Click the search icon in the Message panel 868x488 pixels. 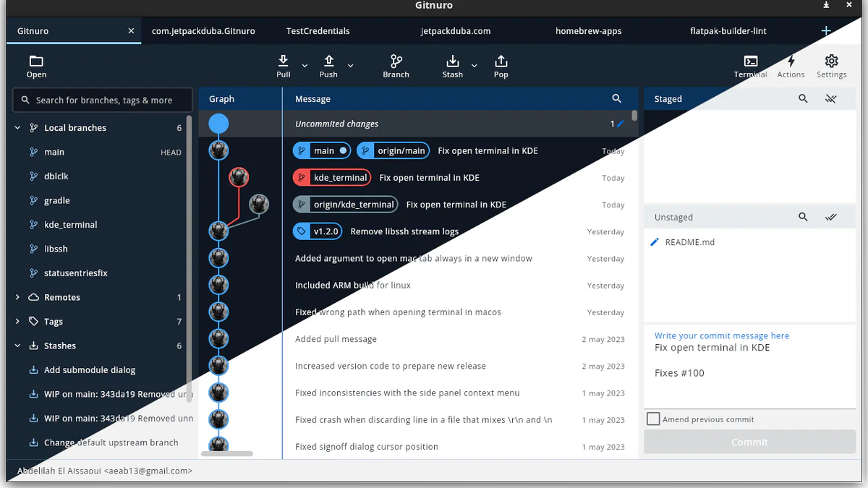616,98
